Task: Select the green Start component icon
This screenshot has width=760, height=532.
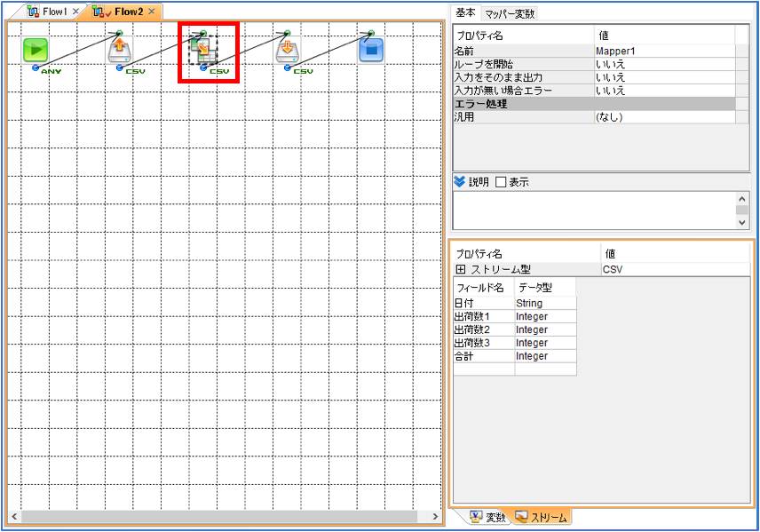Action: (36, 50)
